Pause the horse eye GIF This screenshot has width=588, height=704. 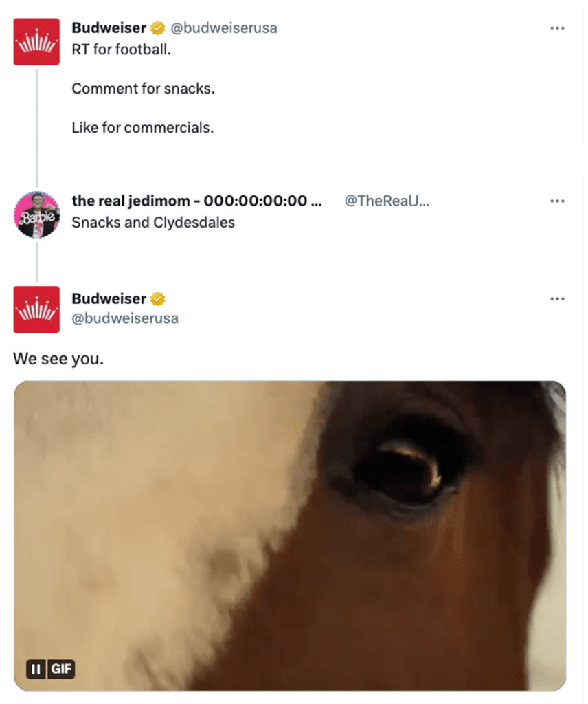tap(36, 670)
